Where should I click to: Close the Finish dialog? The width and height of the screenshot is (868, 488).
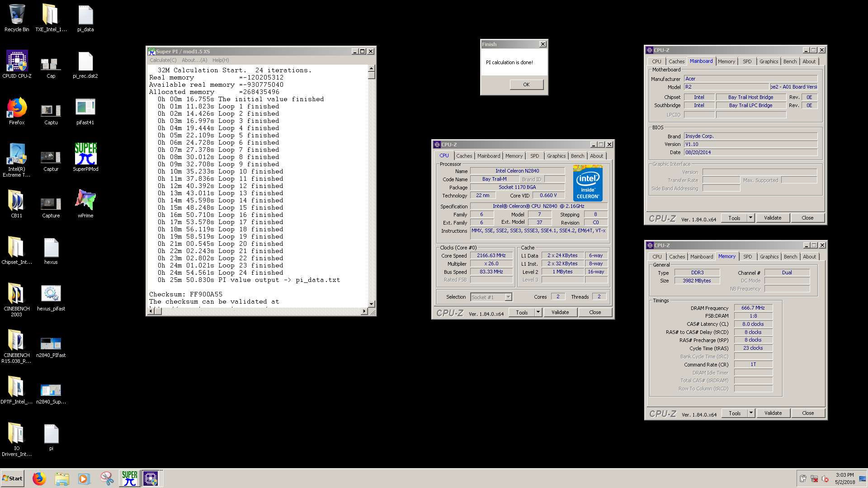542,44
